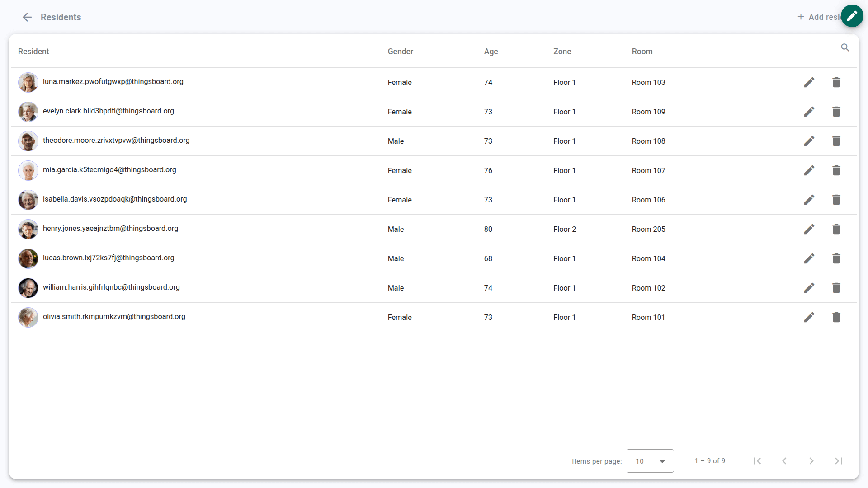Jump to last page arrow
This screenshot has width=868, height=488.
point(838,461)
